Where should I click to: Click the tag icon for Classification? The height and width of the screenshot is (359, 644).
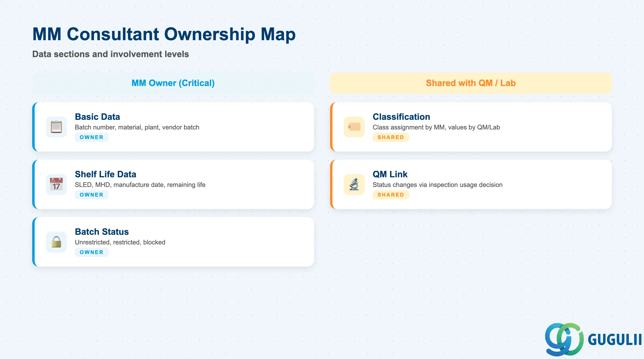354,127
